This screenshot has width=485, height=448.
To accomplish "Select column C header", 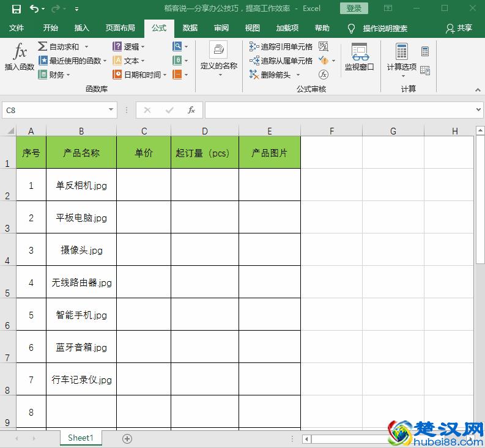I will coord(144,131).
